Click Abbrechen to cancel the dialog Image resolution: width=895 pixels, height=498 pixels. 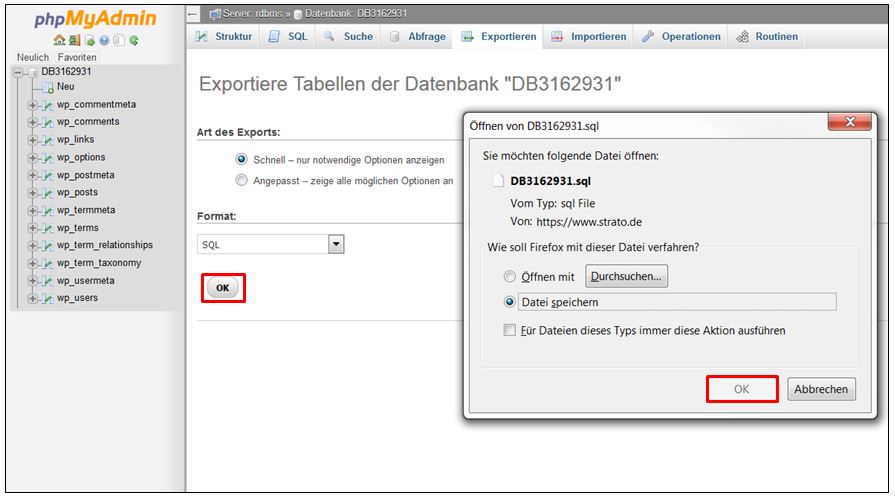point(821,389)
